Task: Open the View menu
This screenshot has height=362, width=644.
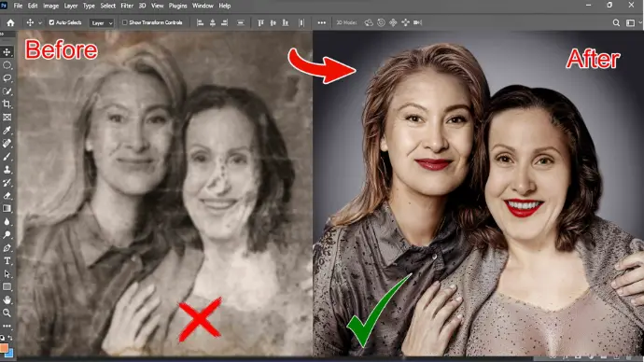Action: pyautogui.click(x=158, y=6)
